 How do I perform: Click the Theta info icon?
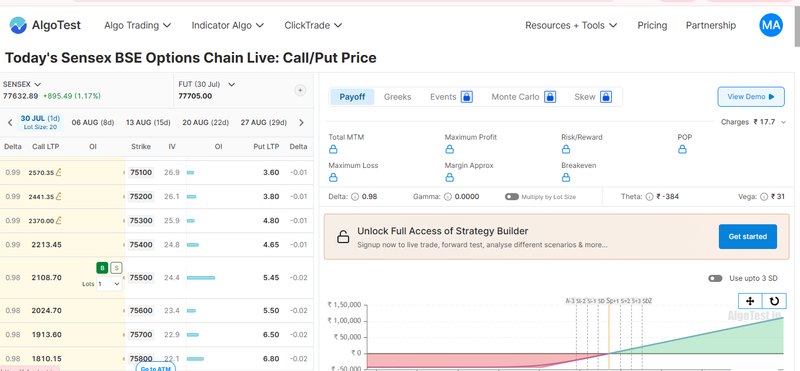[649, 196]
